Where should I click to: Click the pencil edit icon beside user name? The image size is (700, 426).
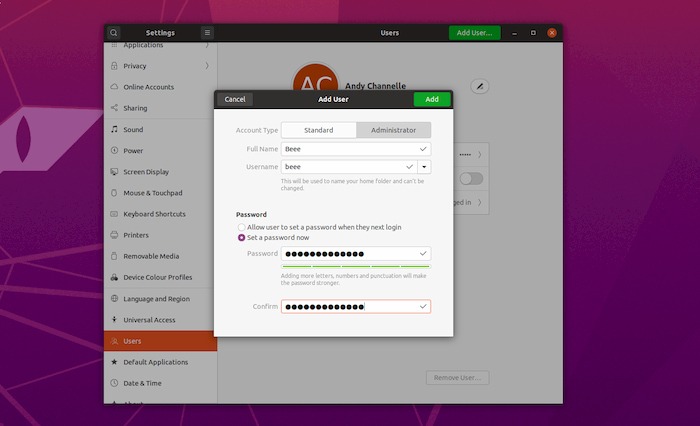(479, 87)
